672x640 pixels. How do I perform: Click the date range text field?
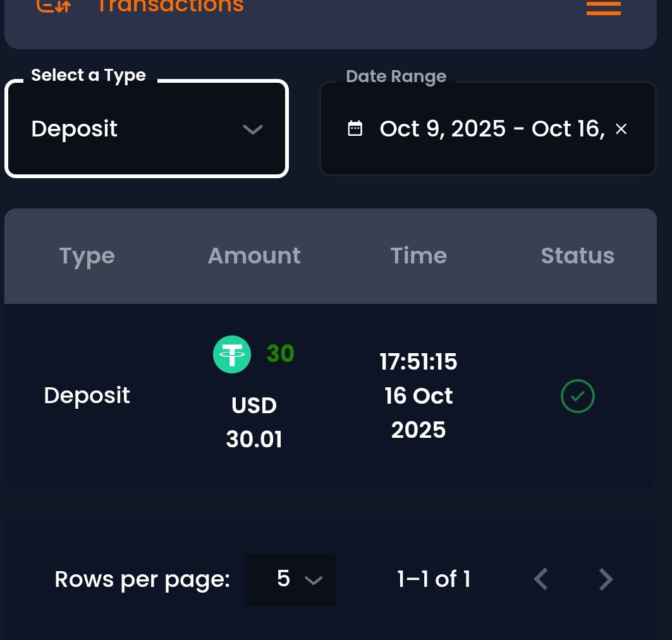point(492,129)
